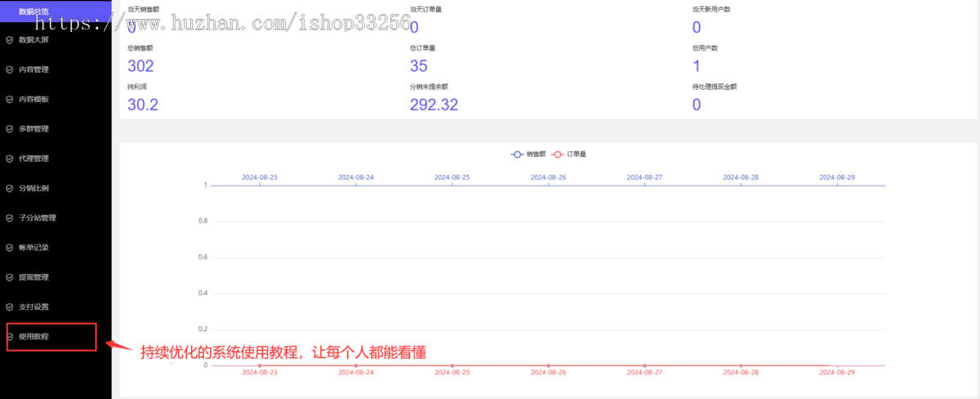The width and height of the screenshot is (980, 399).
Task: Click the y-axis label 0.6
Action: [203, 257]
